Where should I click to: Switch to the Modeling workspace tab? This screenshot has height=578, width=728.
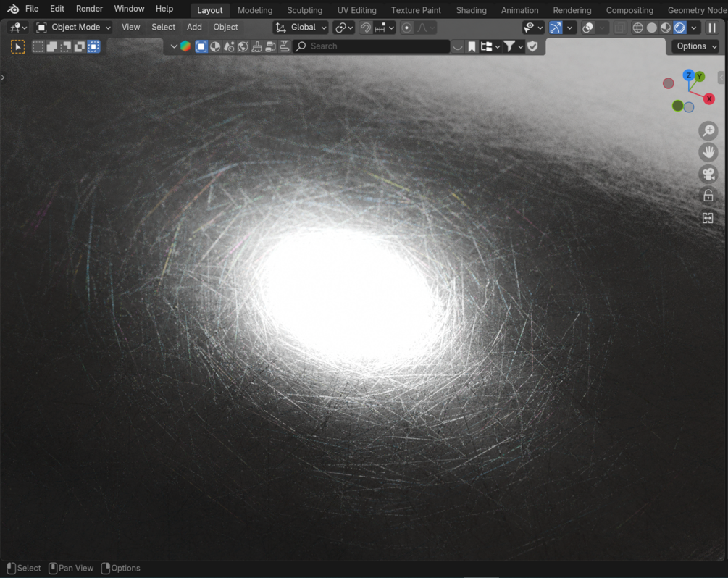tap(255, 9)
